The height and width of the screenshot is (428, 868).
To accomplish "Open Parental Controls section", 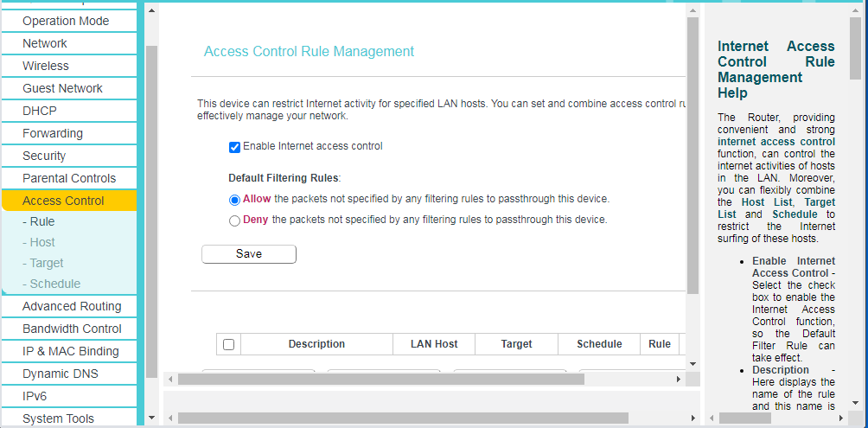I will coord(69,178).
